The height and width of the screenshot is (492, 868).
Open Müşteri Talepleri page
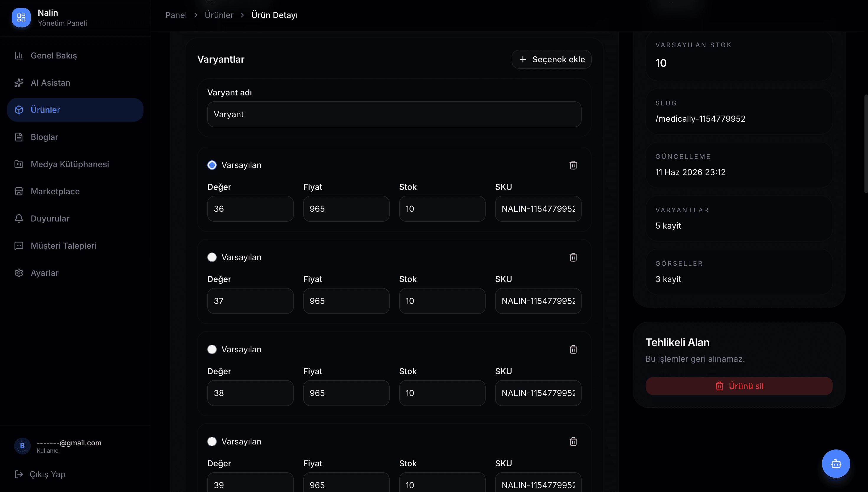pos(75,246)
